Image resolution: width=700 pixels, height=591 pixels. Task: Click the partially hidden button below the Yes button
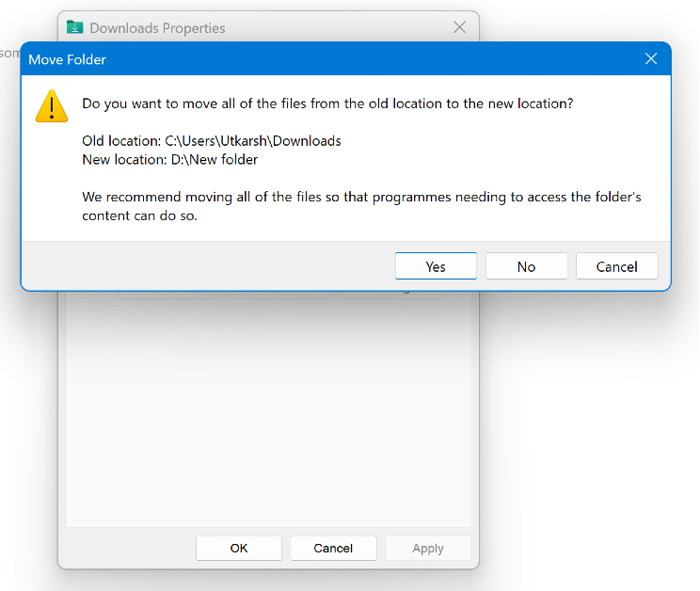[x=393, y=294]
